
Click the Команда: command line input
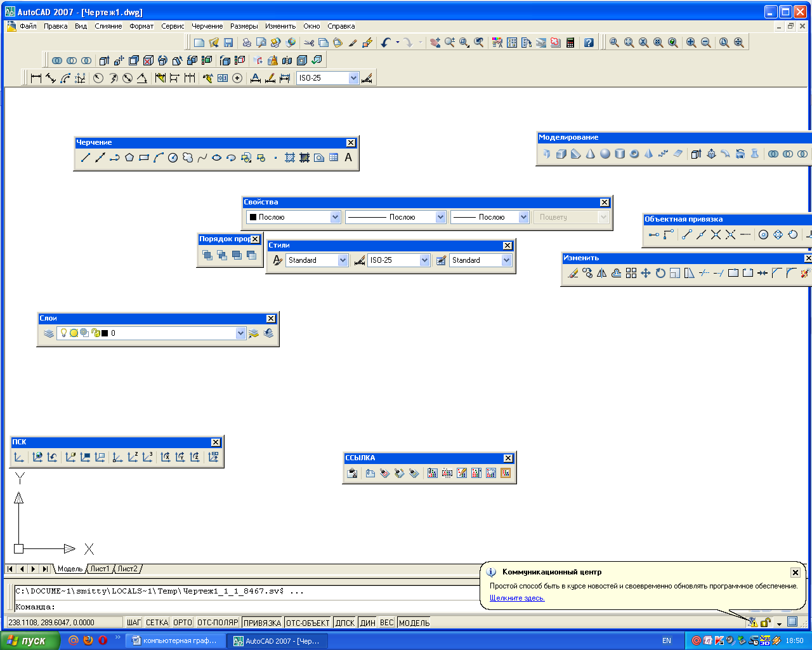click(247, 607)
